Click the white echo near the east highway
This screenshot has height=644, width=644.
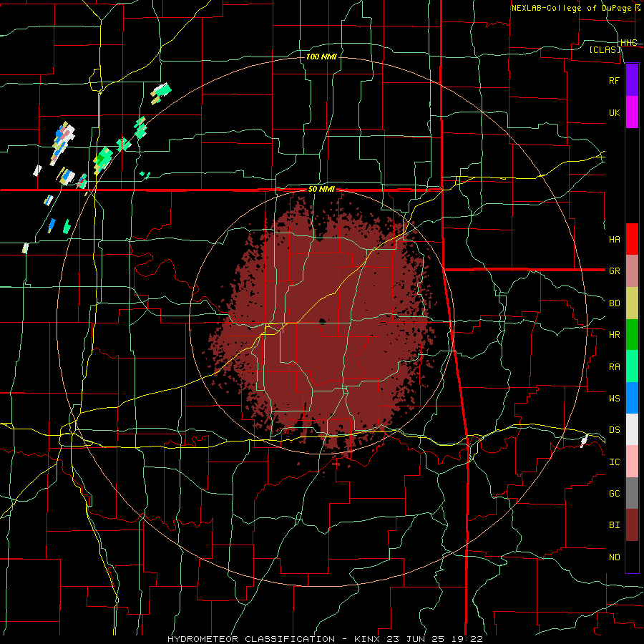[584, 441]
